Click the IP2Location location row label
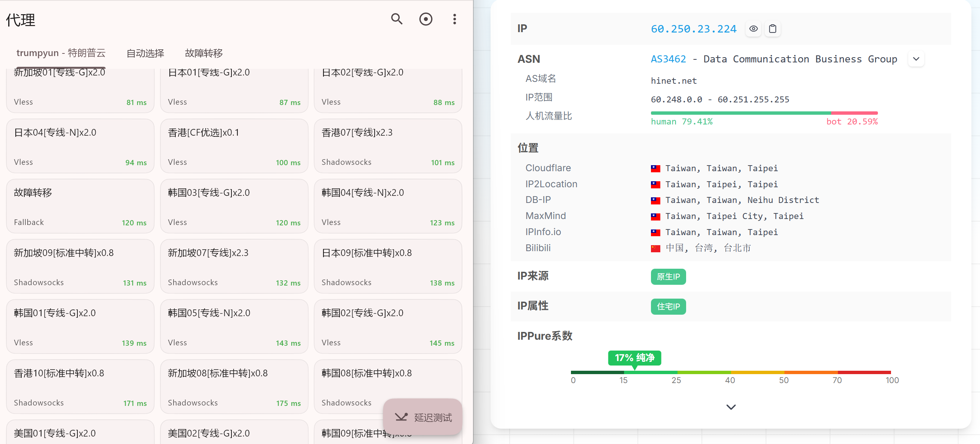 click(551, 184)
